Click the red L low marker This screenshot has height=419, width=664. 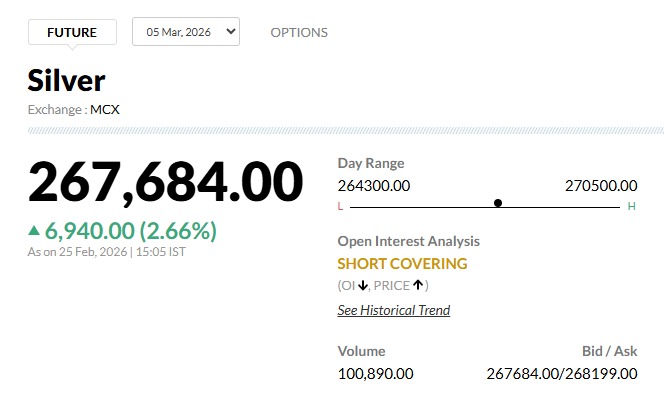pos(341,206)
